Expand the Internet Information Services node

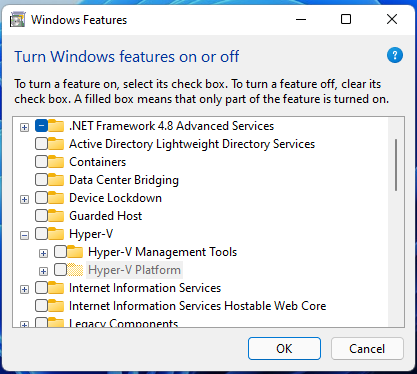24,289
